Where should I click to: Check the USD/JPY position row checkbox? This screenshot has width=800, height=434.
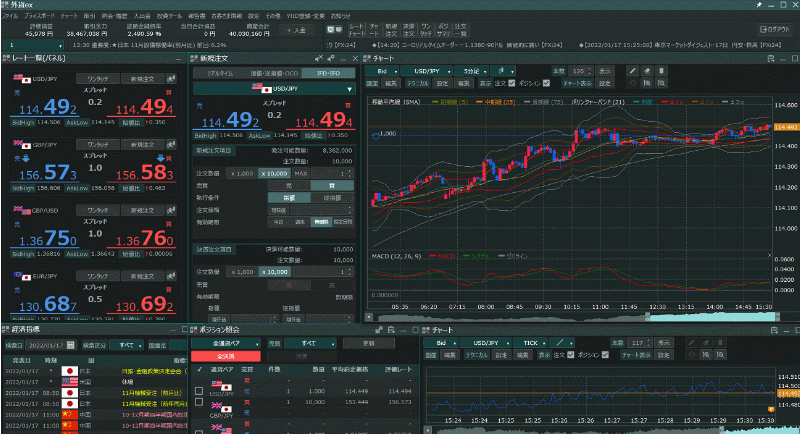(x=199, y=390)
